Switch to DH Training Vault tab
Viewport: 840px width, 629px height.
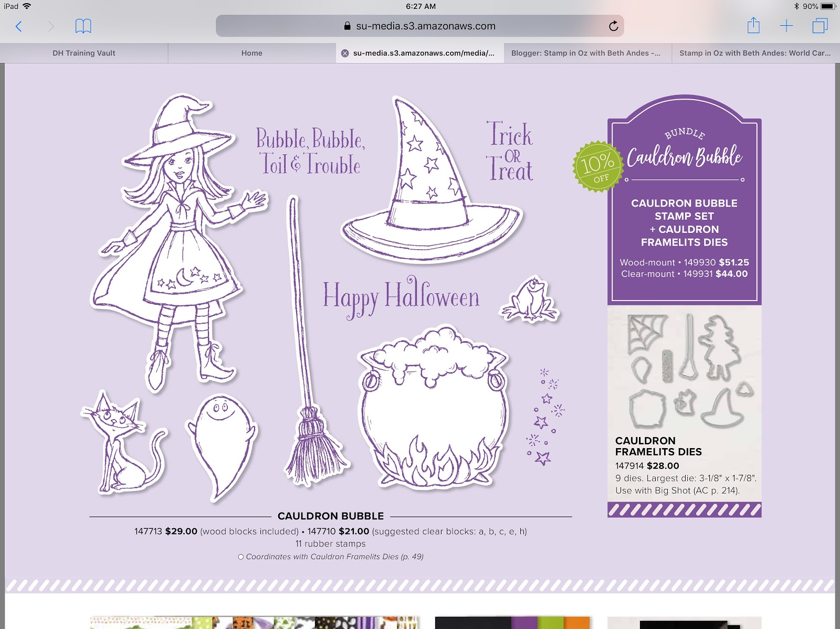pos(84,53)
